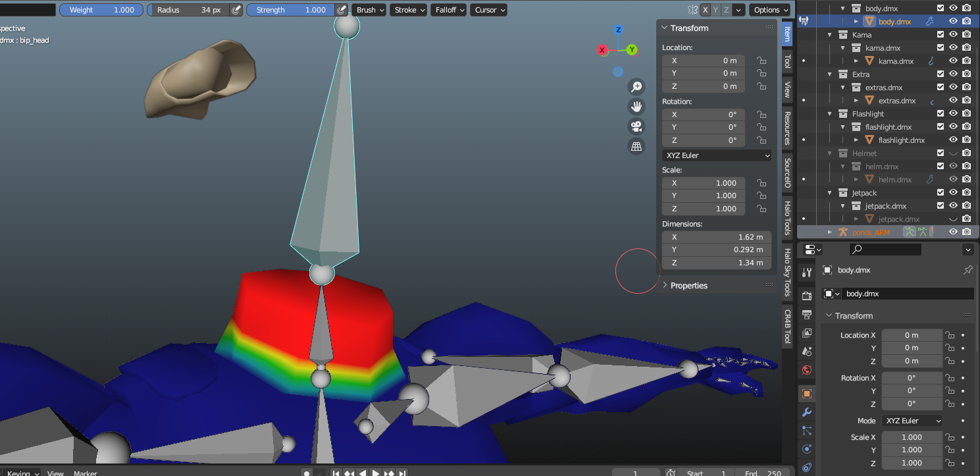980x476 pixels.
Task: Toggle lock on Rotation X in Object properties
Action: coord(950,378)
